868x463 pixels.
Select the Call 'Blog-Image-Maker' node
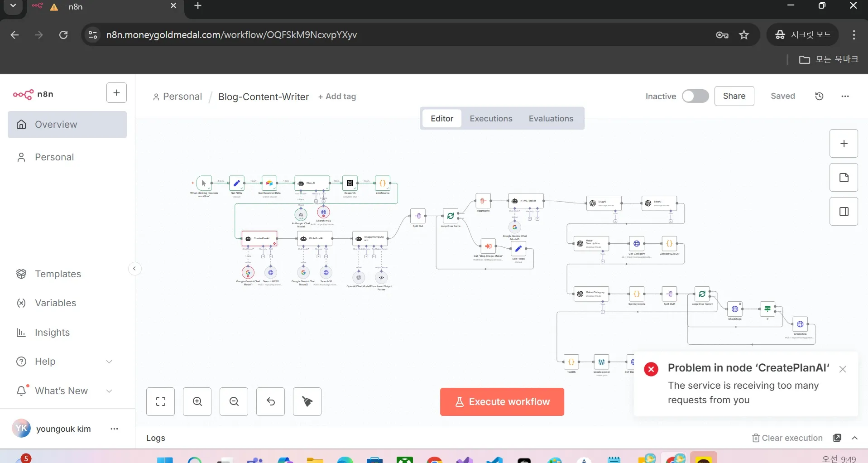(488, 246)
